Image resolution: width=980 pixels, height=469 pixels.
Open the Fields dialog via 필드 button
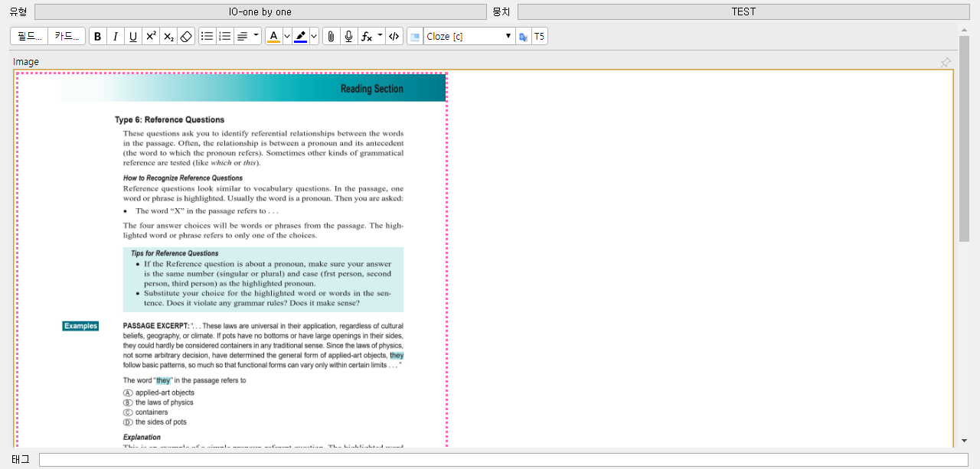(28, 36)
